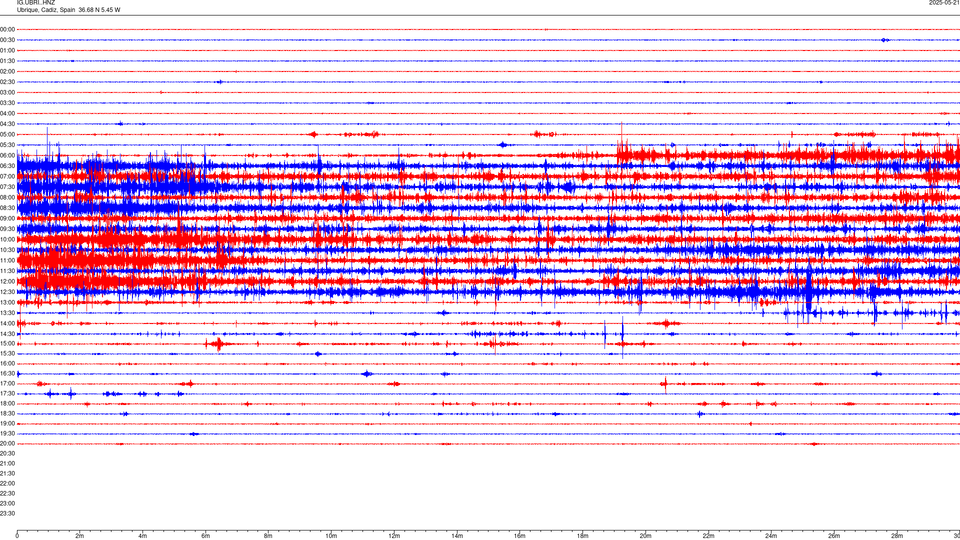Pick the '11:00' trace label
The width and height of the screenshot is (960, 540).
coord(7,260)
